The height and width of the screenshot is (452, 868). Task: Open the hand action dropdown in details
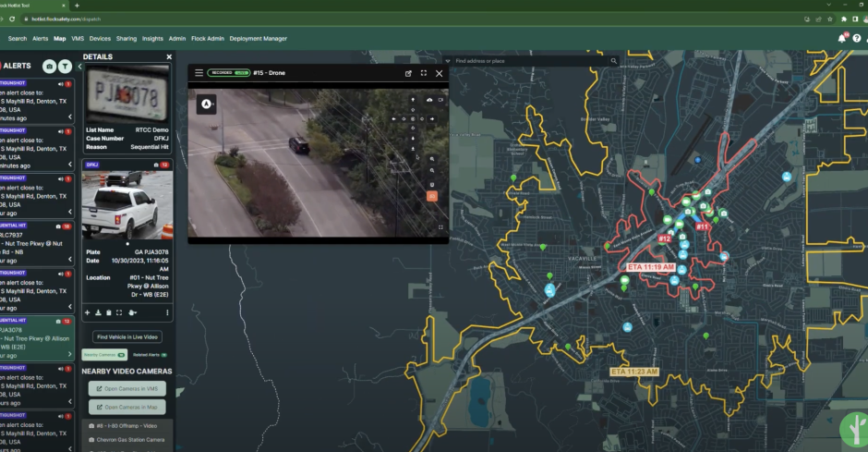(x=132, y=313)
